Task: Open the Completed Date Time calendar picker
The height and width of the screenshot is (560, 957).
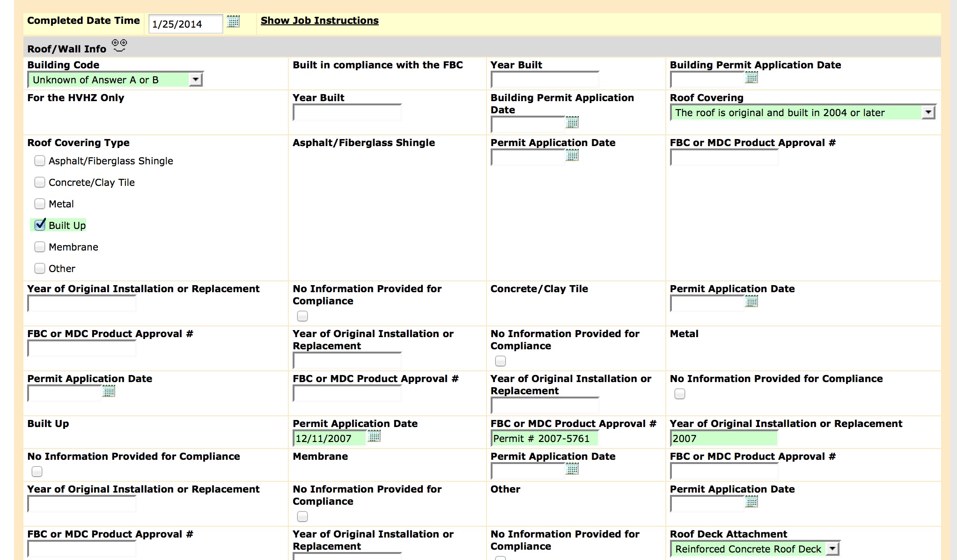Action: (233, 22)
